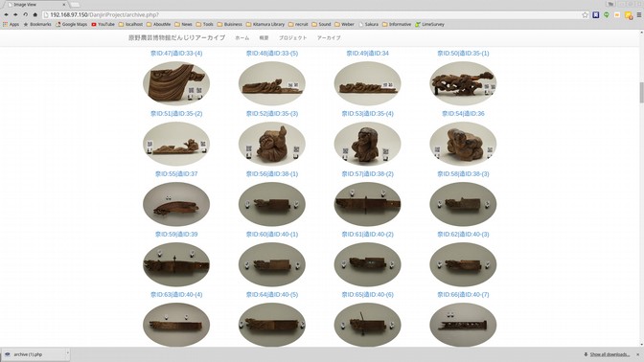Open the Google Maps bookmark
This screenshot has width=644, height=362.
click(72, 24)
